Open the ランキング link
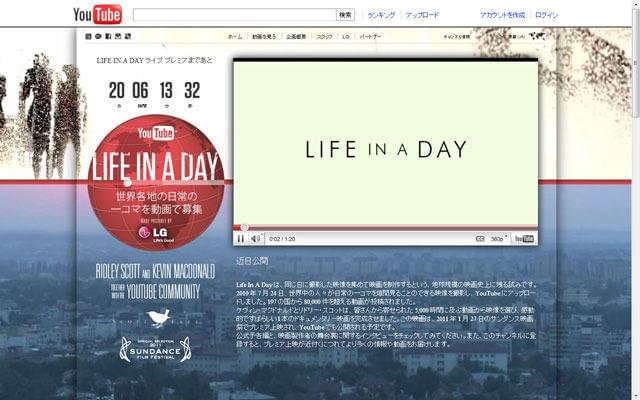Screen dimensions: 640x400 tap(381, 15)
